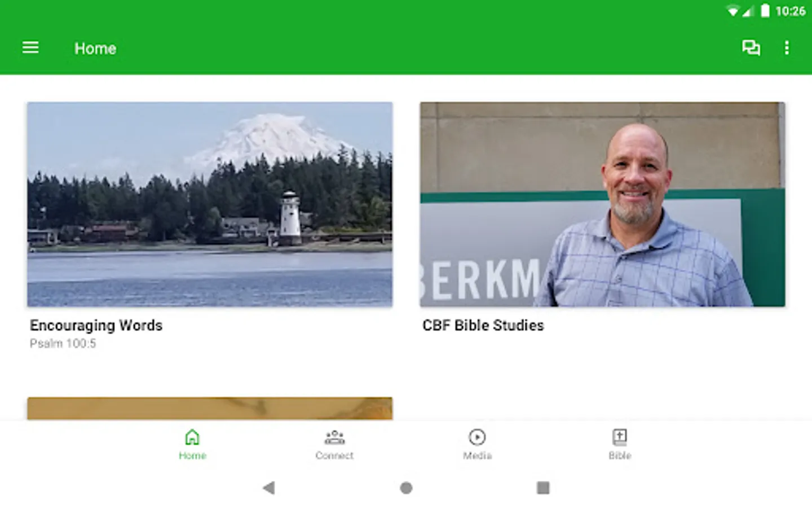Click the CBF Bible Studies title
Image resolution: width=812 pixels, height=508 pixels.
point(483,326)
